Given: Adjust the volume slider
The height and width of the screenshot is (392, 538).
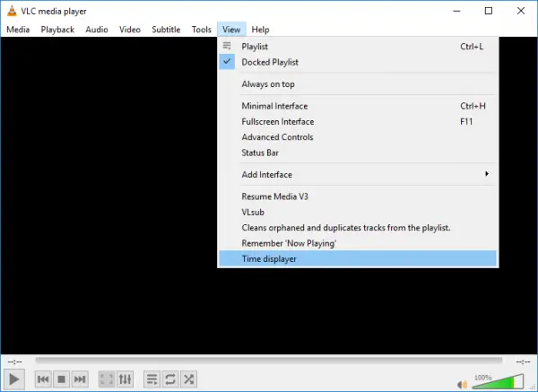Looking at the screenshot, I should tap(498, 382).
